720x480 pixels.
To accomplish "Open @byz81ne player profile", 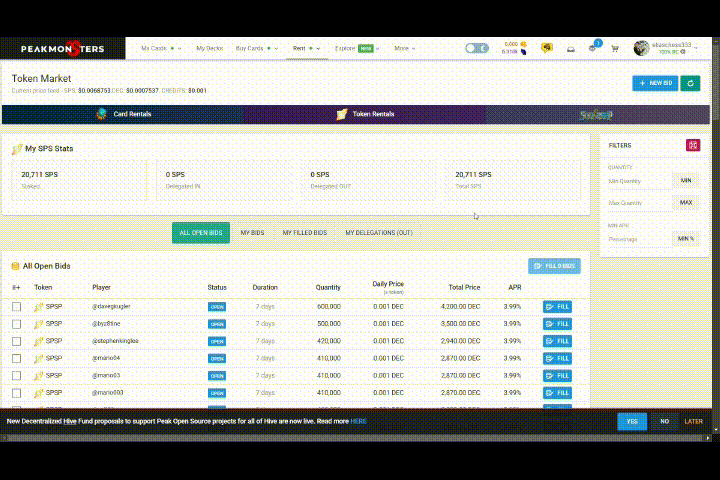I will click(106, 324).
